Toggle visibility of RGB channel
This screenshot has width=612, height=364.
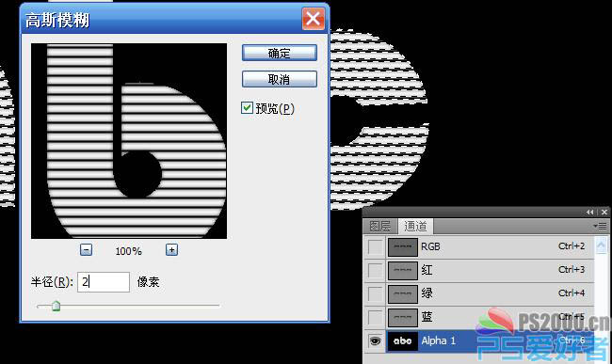point(375,247)
